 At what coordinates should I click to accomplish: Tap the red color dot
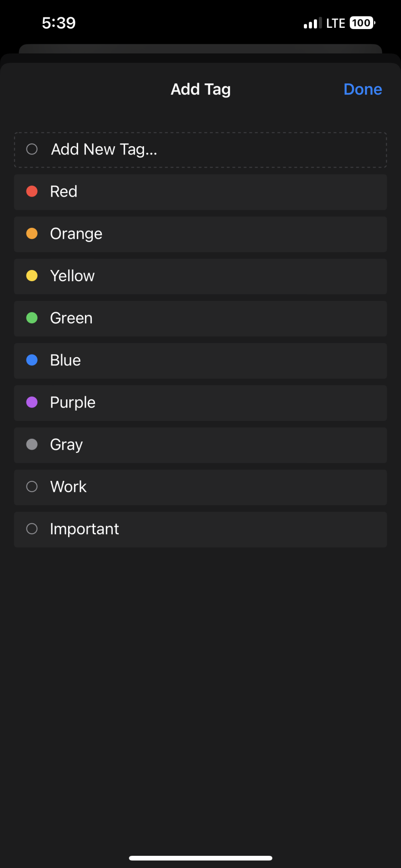click(32, 191)
